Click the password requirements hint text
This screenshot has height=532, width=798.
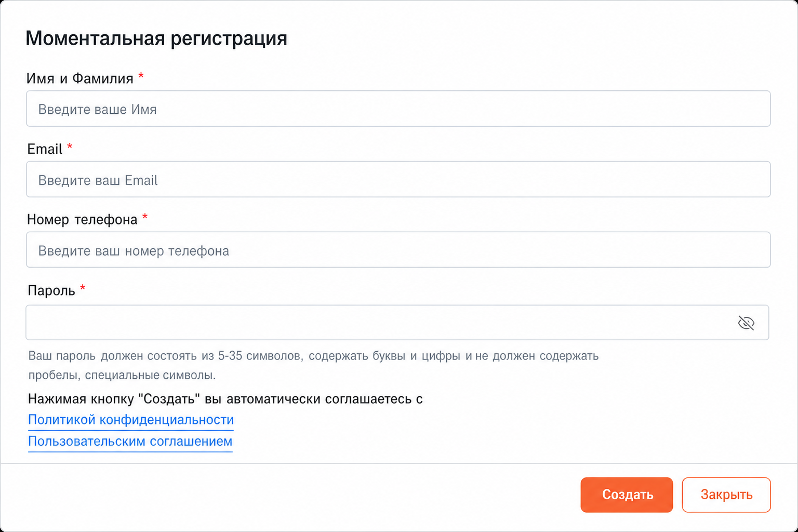tap(313, 365)
